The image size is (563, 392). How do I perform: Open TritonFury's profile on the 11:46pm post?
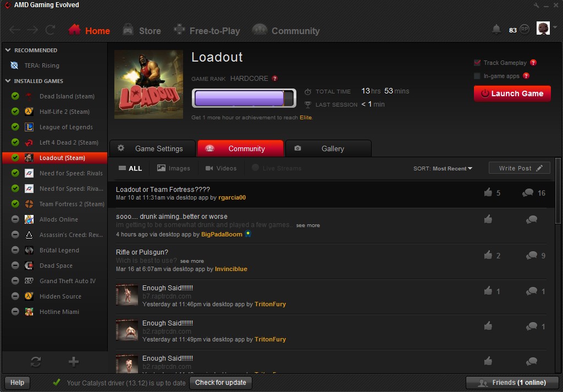[x=270, y=304]
